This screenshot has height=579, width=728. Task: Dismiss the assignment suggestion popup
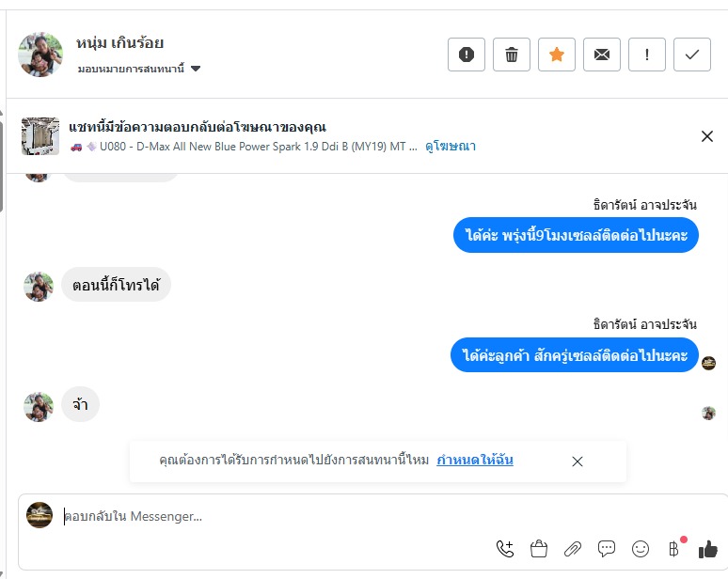click(578, 461)
